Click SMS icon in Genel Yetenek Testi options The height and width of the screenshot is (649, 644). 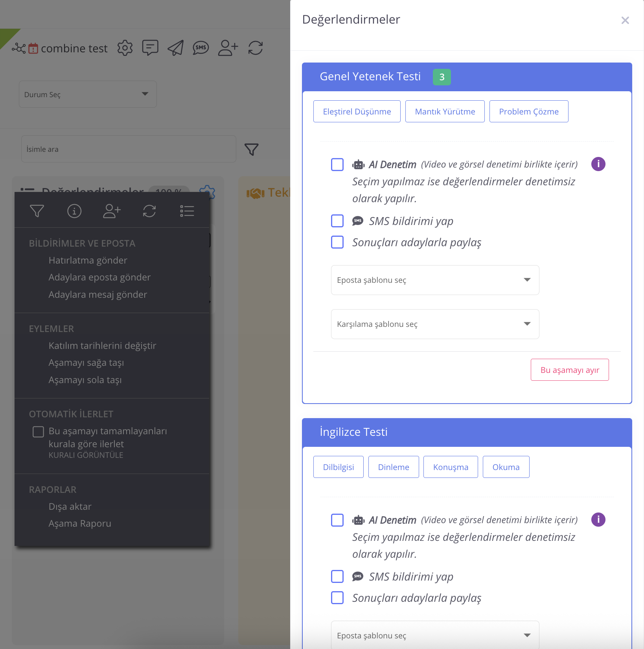pos(358,221)
